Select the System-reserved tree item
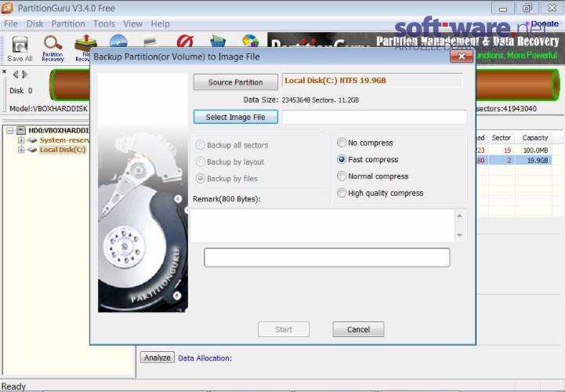The width and height of the screenshot is (565, 392). 64,140
